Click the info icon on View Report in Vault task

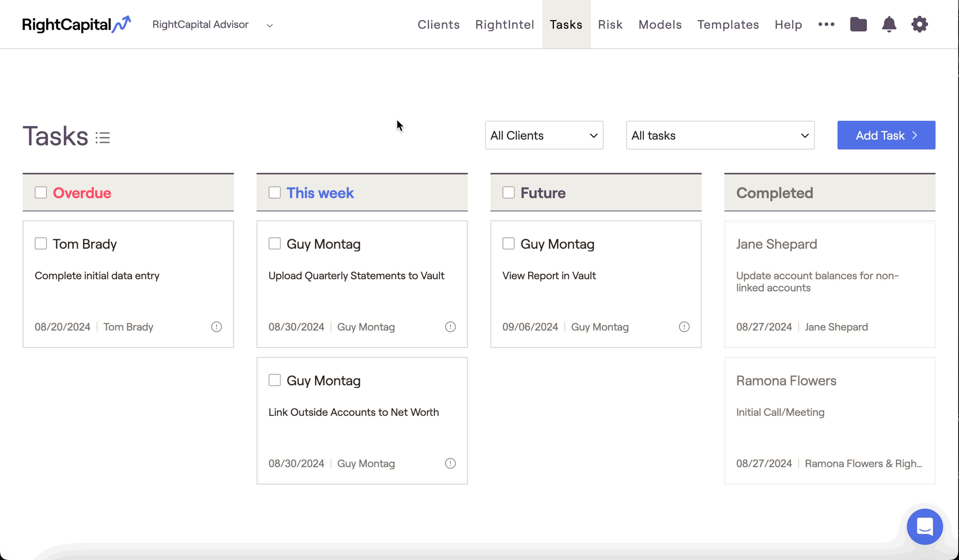[x=684, y=327]
